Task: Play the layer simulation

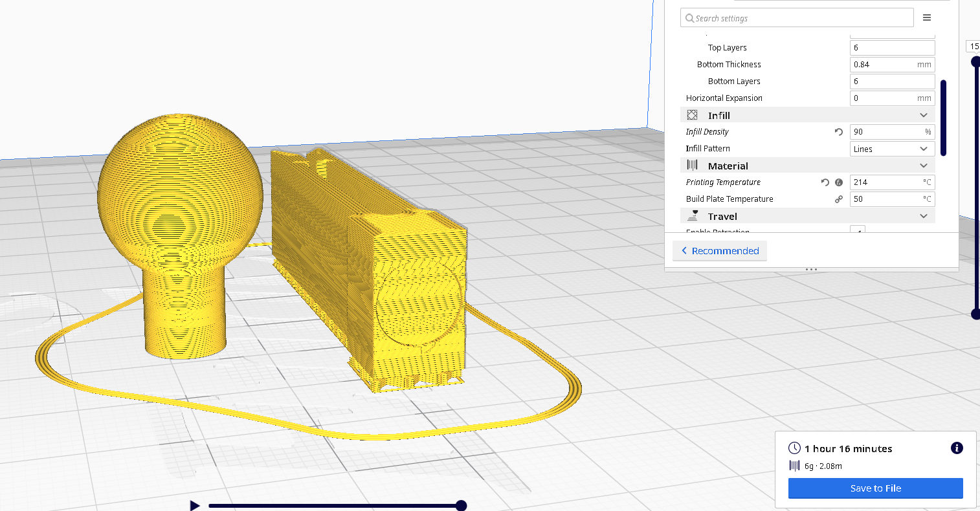Action: click(x=194, y=505)
